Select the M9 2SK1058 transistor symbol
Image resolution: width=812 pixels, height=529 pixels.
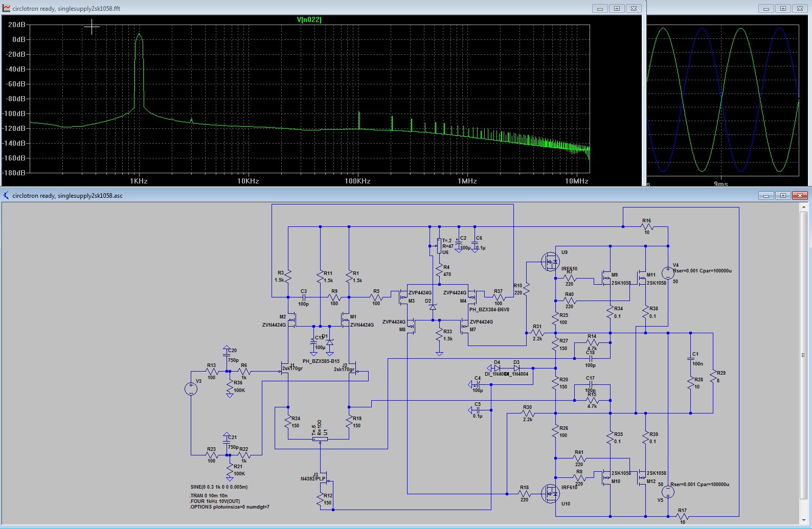click(606, 279)
